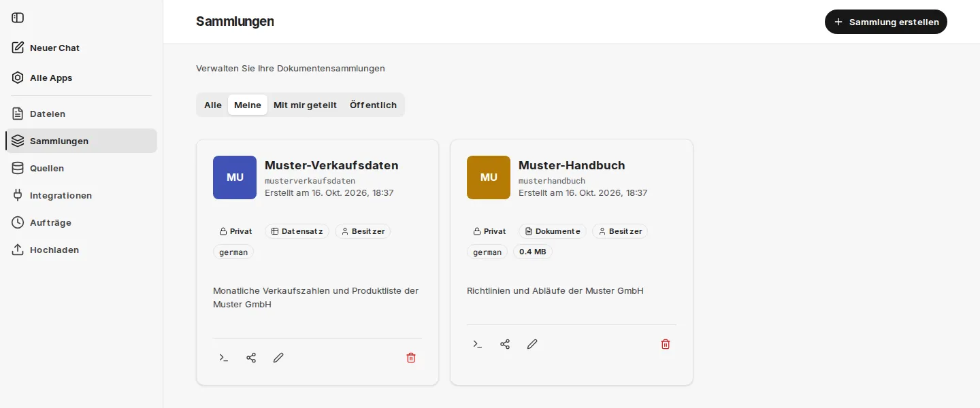
Task: Click german tag on Muster-Verkaufsdaten card
Action: pyautogui.click(x=233, y=252)
